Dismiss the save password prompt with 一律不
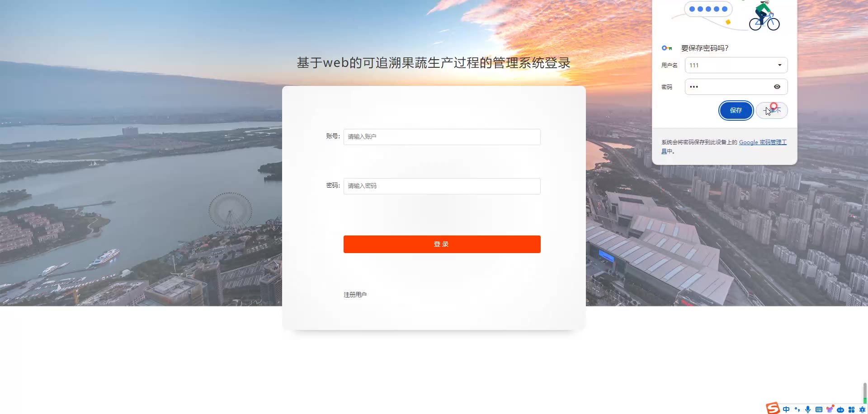 pos(772,110)
